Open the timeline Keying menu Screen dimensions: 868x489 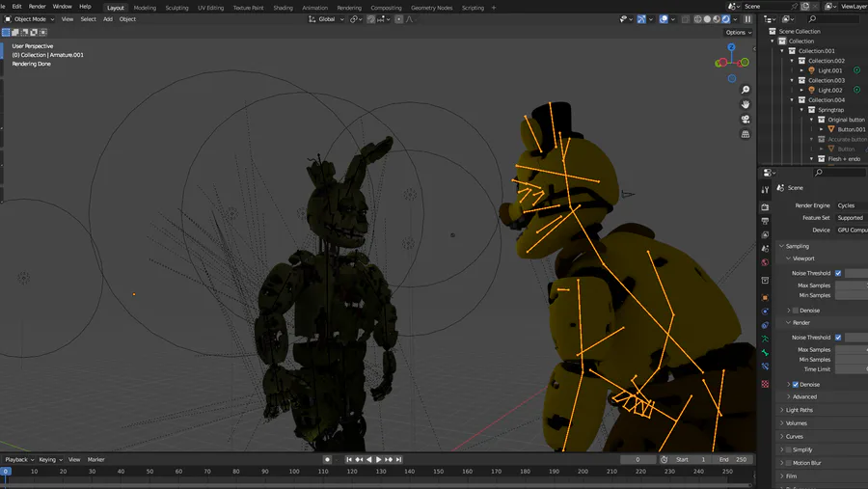tap(50, 460)
